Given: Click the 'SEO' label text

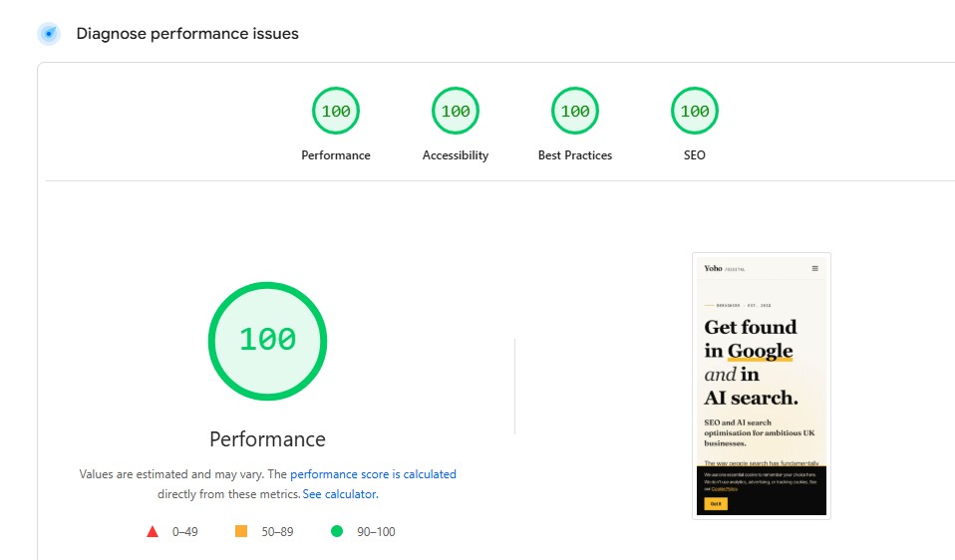Looking at the screenshot, I should pos(695,155).
